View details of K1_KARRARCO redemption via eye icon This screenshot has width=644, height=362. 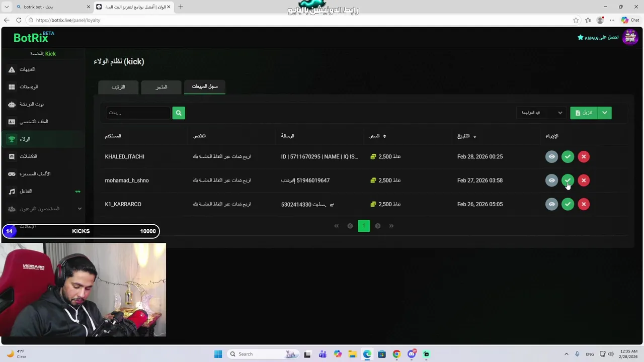(x=551, y=204)
